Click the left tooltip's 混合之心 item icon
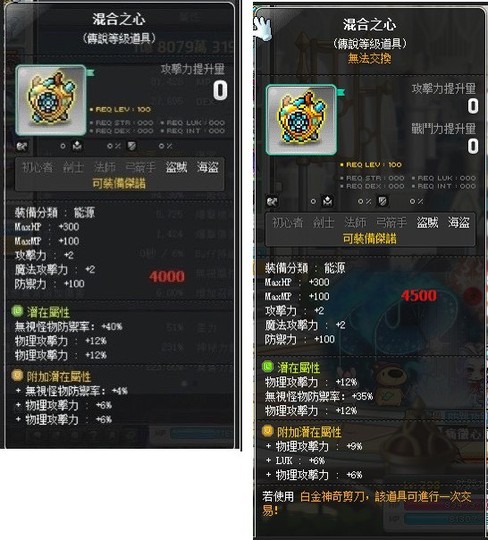This screenshot has width=488, height=540. [51, 100]
